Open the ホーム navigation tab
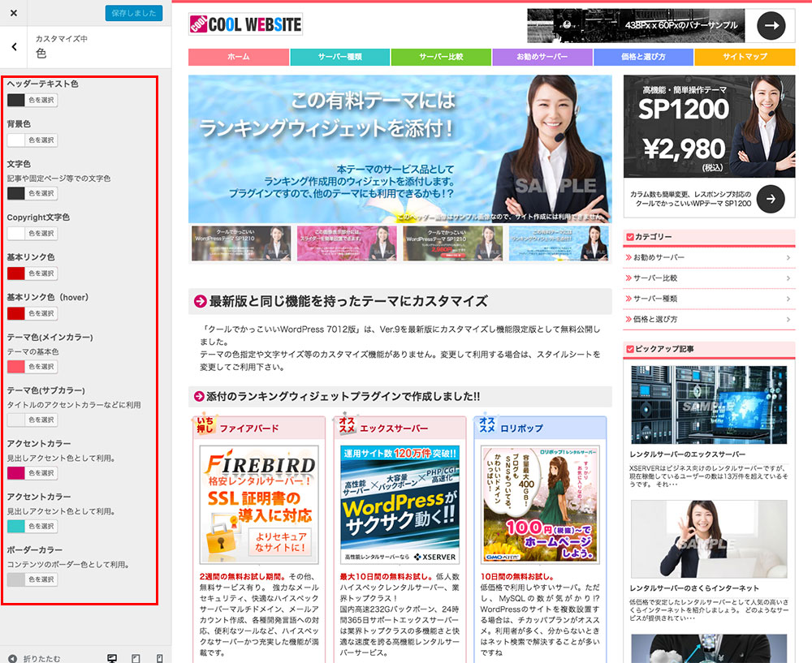Screen dimensions: 812x663 [x=238, y=57]
